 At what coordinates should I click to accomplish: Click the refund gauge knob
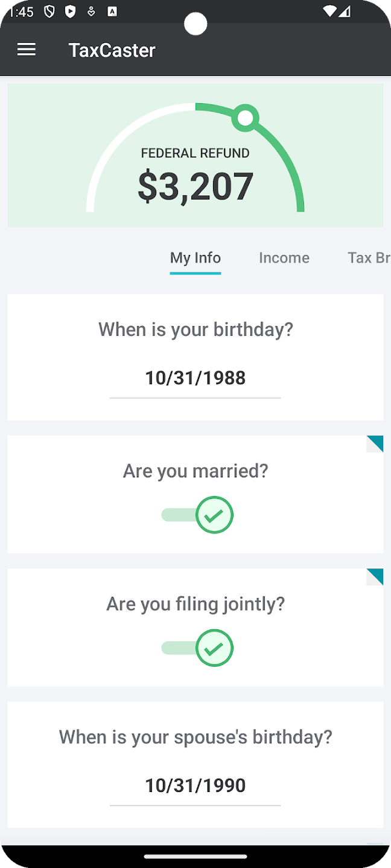click(245, 118)
